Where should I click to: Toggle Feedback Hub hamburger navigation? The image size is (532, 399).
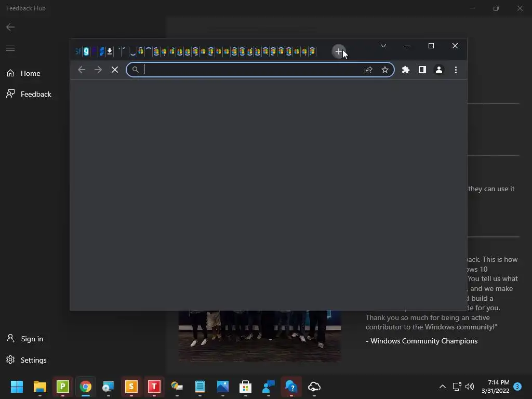click(10, 48)
